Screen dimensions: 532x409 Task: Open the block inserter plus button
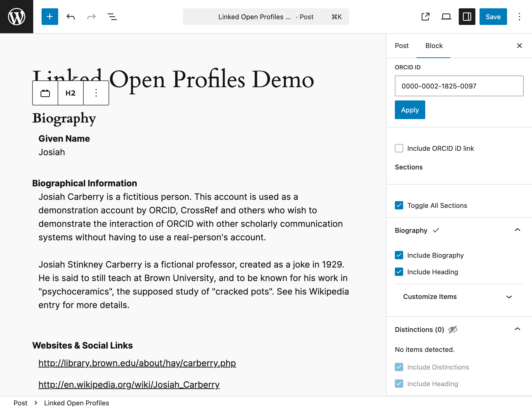pos(50,17)
